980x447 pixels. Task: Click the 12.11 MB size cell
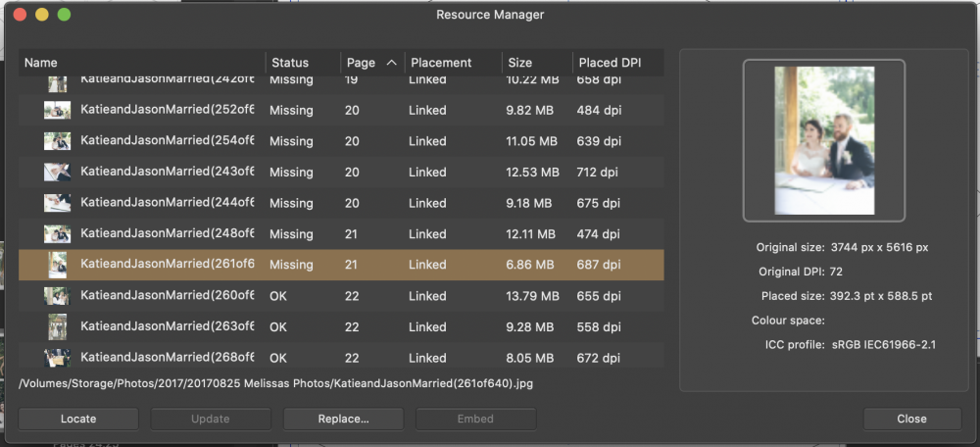click(x=530, y=234)
